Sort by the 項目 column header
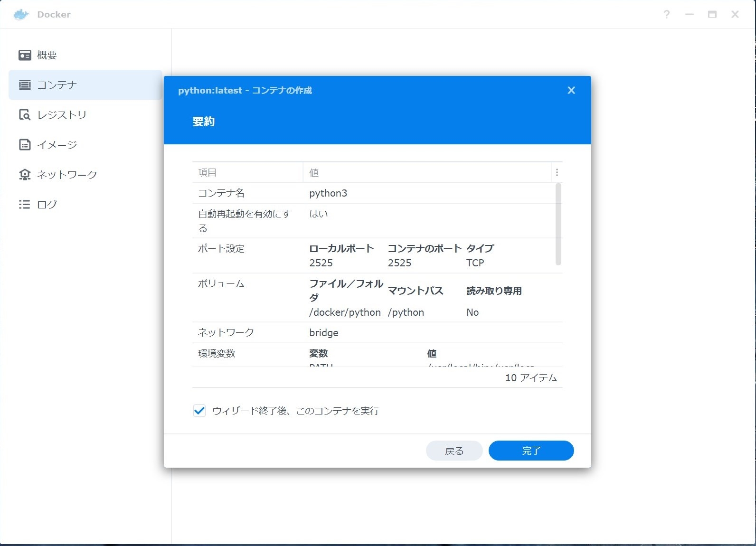Viewport: 756px width, 546px height. tap(247, 172)
